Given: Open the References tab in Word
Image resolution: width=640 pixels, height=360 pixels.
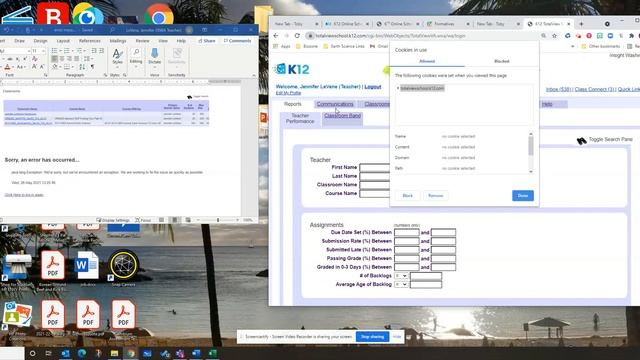Looking at the screenshot, I should [x=89, y=41].
